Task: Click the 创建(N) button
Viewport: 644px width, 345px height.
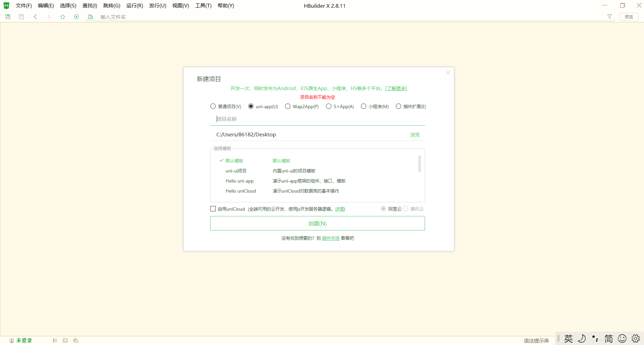Action: coord(317,223)
